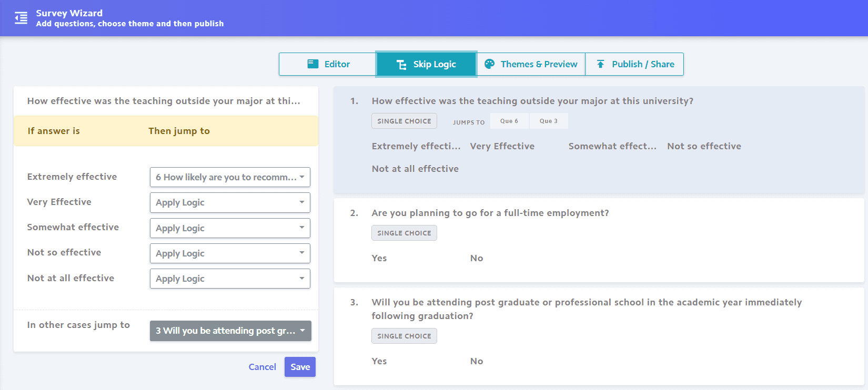Open the Themes & Preview tab
This screenshot has width=868, height=390.
click(531, 64)
